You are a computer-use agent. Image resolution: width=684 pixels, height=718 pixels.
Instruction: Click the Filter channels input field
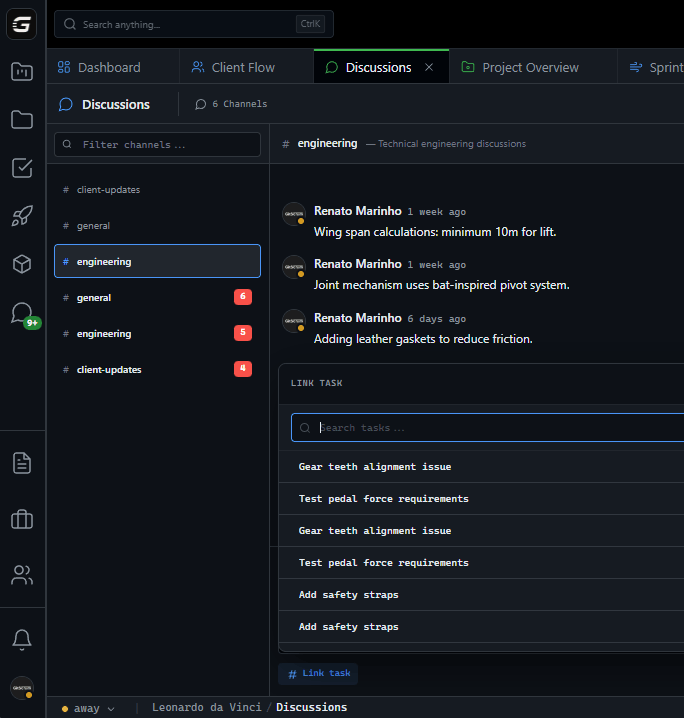[158, 145]
